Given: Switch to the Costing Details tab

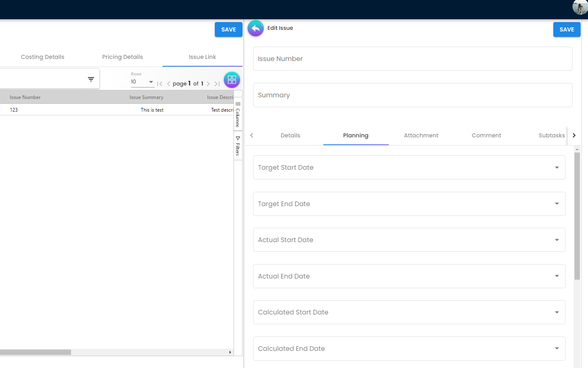Looking at the screenshot, I should (42, 57).
